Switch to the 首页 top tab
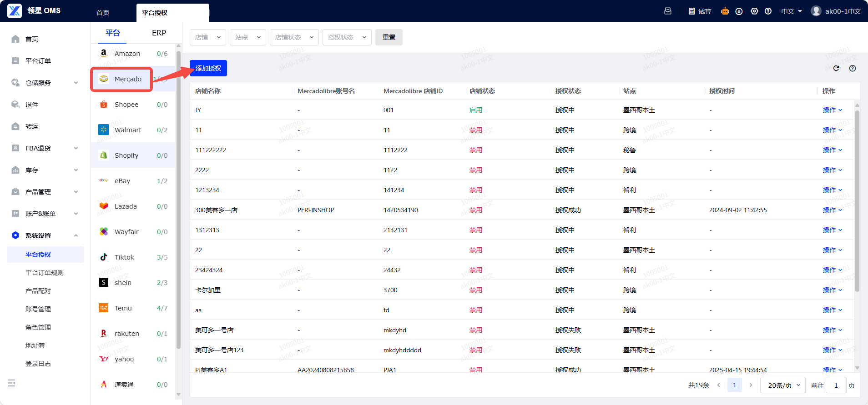The width and height of the screenshot is (868, 405). point(103,13)
